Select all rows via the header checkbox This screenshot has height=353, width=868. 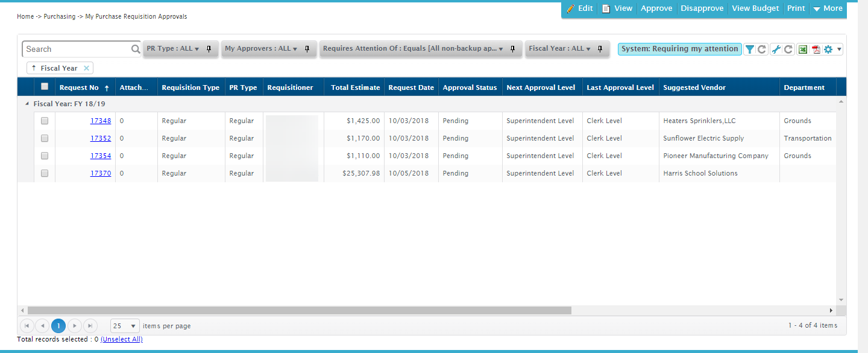point(43,86)
